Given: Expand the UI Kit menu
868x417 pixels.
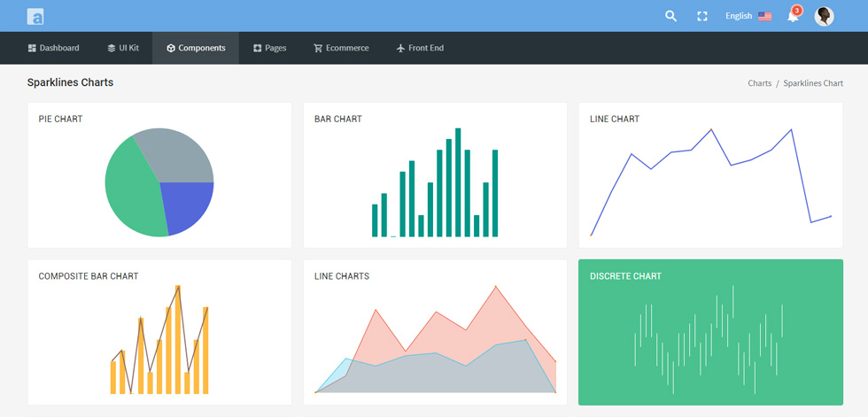Looking at the screenshot, I should point(123,48).
